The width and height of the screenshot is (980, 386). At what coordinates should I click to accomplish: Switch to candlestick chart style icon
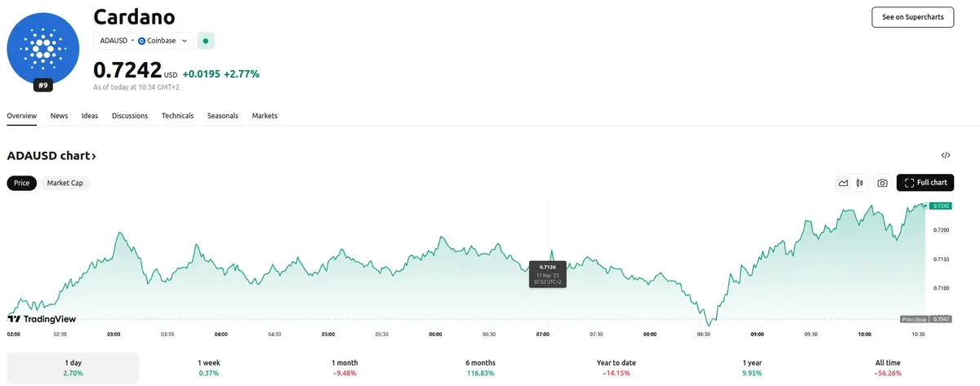(x=860, y=183)
